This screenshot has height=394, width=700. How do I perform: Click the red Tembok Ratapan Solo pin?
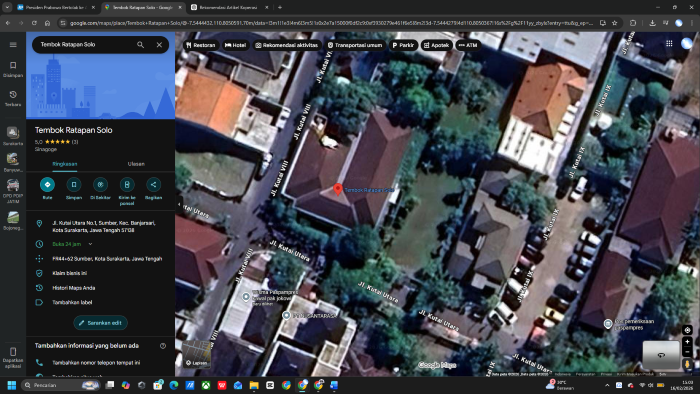(338, 189)
